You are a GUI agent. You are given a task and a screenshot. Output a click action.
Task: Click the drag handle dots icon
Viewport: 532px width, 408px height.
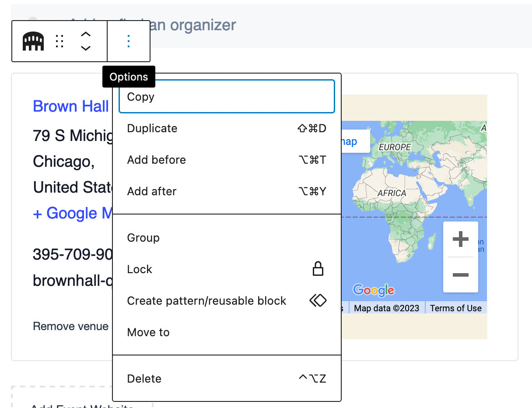(x=60, y=42)
